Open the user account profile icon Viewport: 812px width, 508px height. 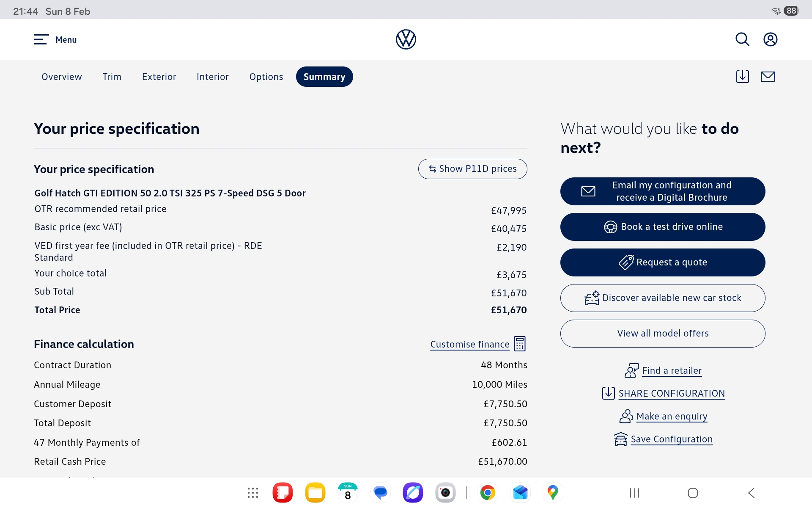(770, 39)
